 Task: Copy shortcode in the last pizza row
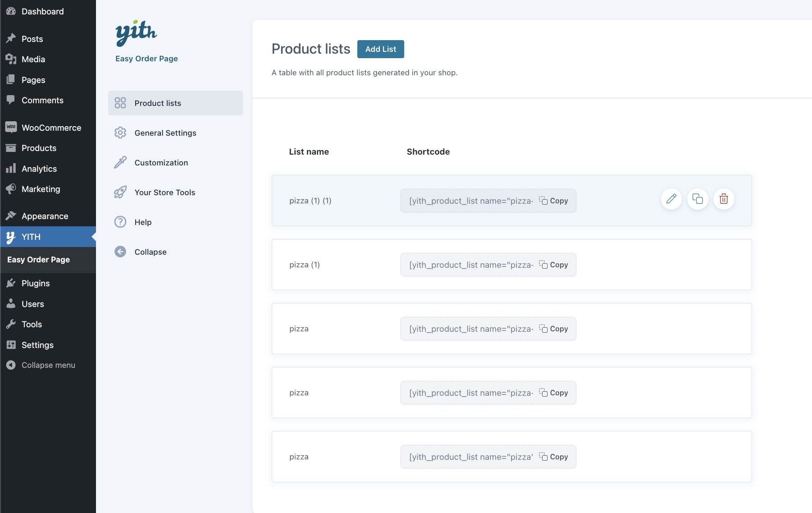click(x=554, y=457)
